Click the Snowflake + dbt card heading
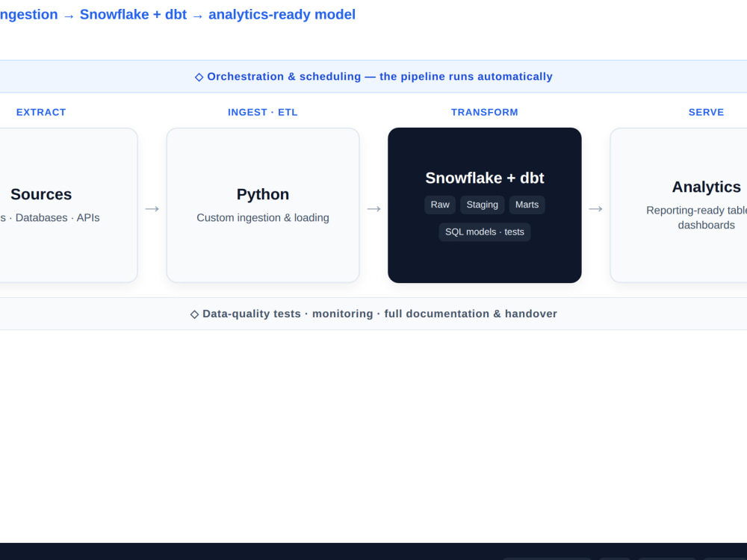 click(485, 178)
